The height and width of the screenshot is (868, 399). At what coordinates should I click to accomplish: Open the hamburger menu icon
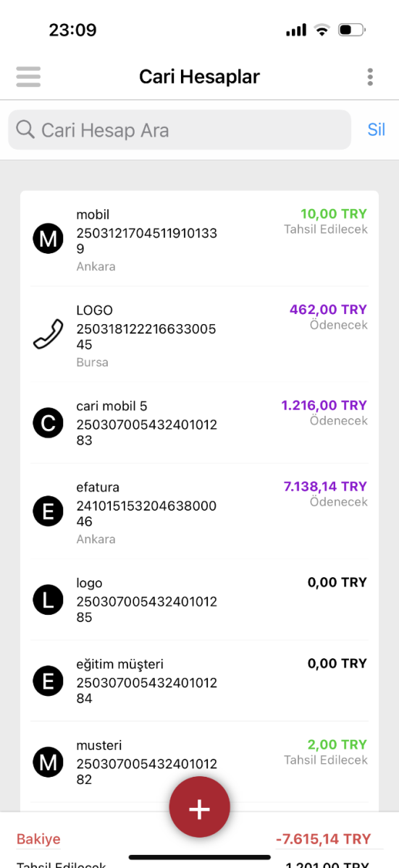[x=28, y=77]
